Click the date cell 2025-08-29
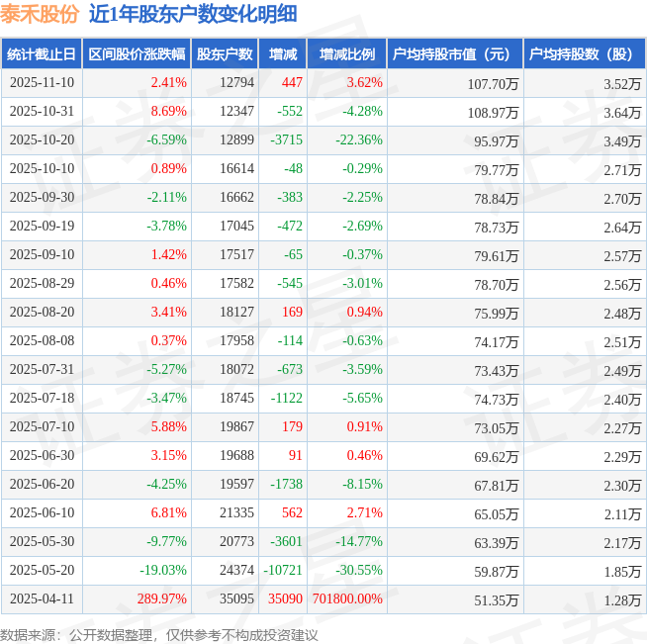This screenshot has height=644, width=647. [43, 283]
